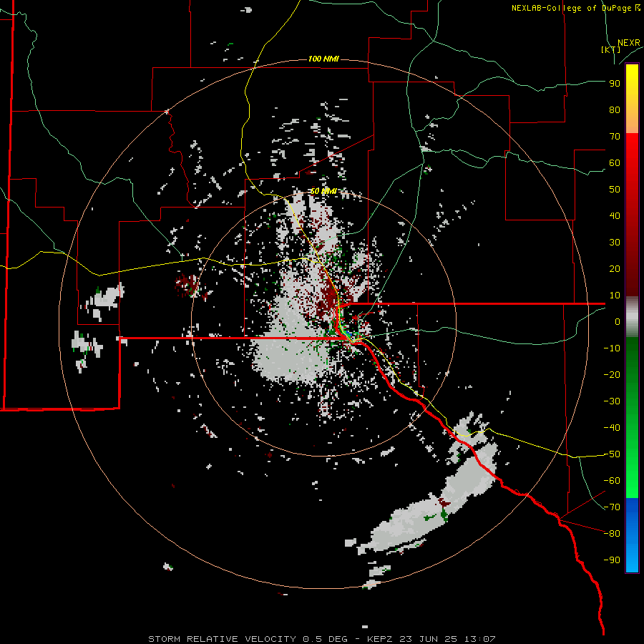644x644 pixels.
Task: Select the 60 value on velocity scale
Action: [x=615, y=162]
